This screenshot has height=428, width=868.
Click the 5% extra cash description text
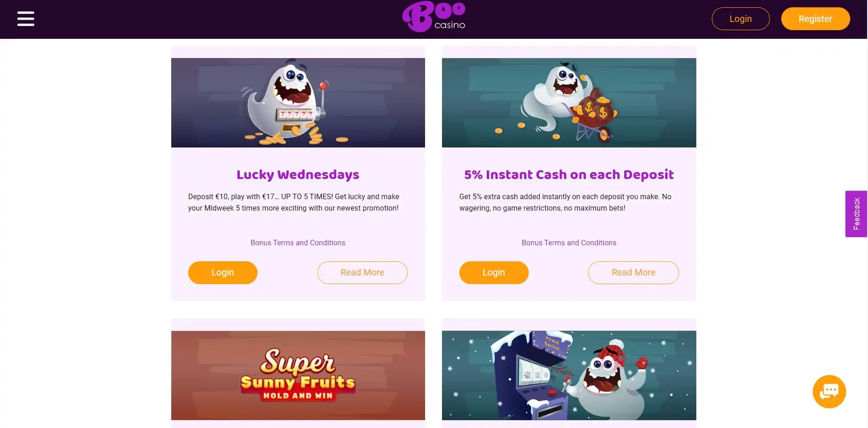(565, 202)
